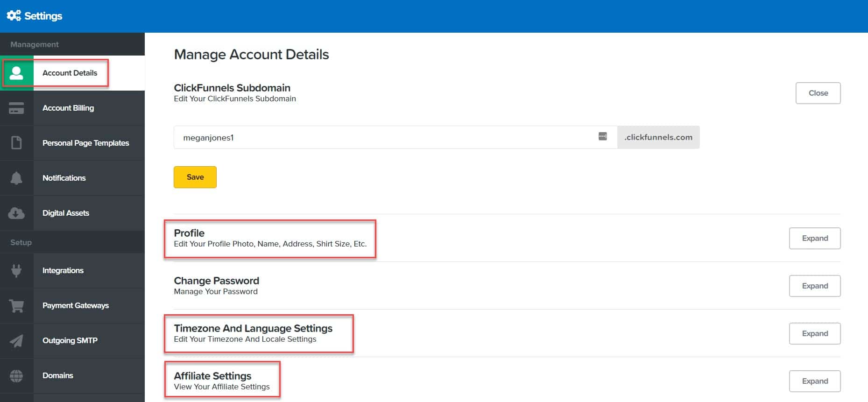Click the subdomain input field meganjones1
The width and height of the screenshot is (868, 402).
click(x=395, y=137)
